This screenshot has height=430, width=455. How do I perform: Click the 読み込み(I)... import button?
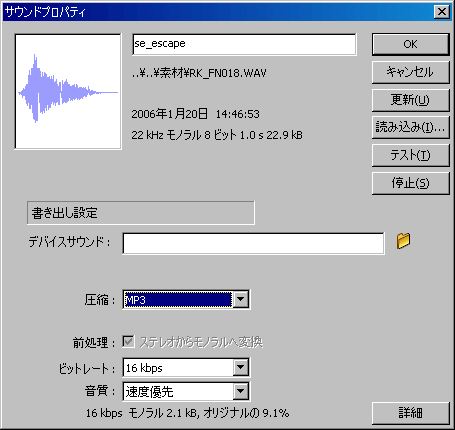(410, 127)
